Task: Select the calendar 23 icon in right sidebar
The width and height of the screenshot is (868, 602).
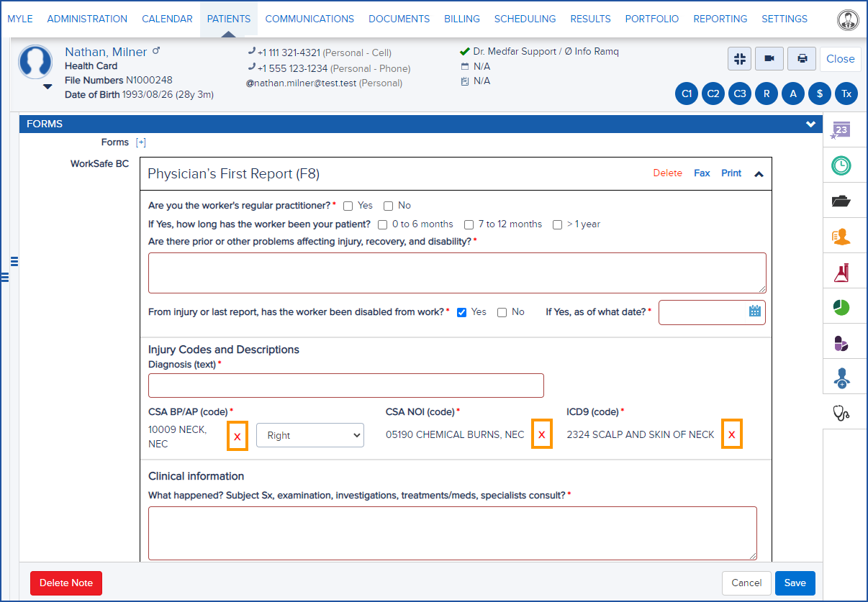Action: 844,130
